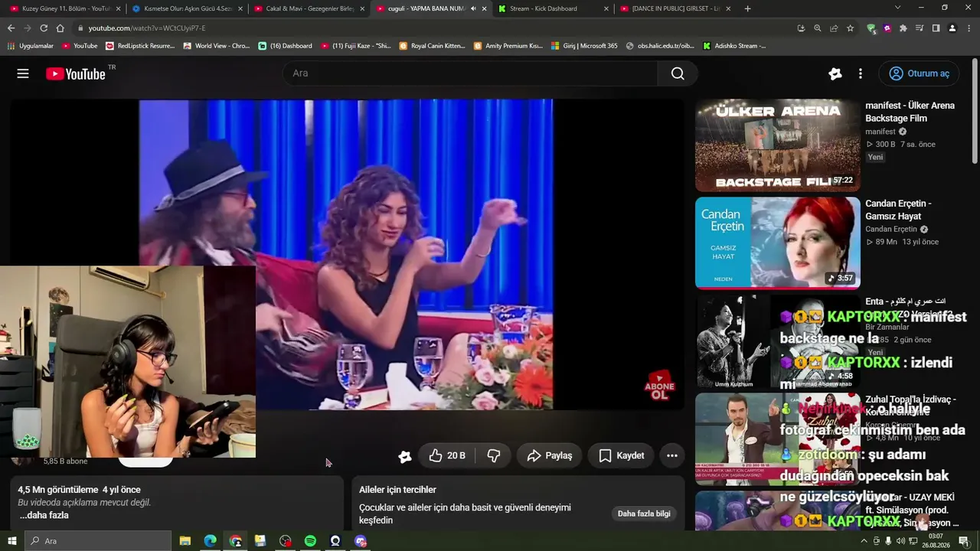Click the taskbar volume speaker icon
The width and height of the screenshot is (980, 551).
(900, 541)
